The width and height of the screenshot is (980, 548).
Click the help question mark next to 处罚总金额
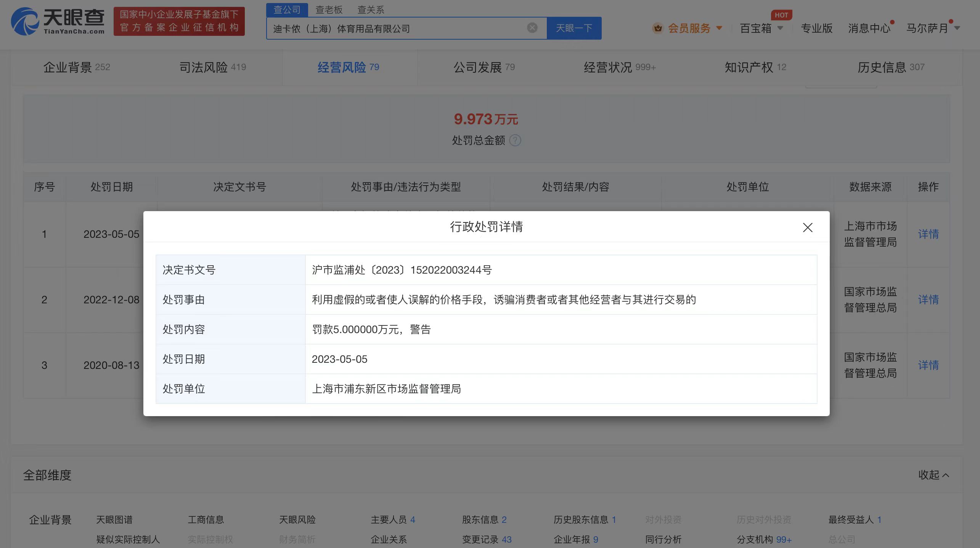(x=515, y=140)
